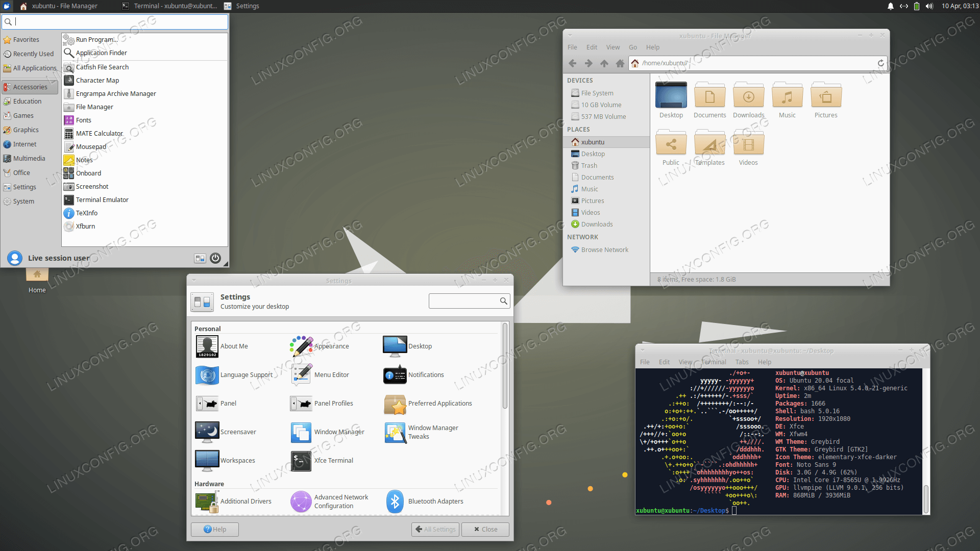980x551 pixels.
Task: Launch Engrampa Archive Manager
Action: tap(144, 94)
